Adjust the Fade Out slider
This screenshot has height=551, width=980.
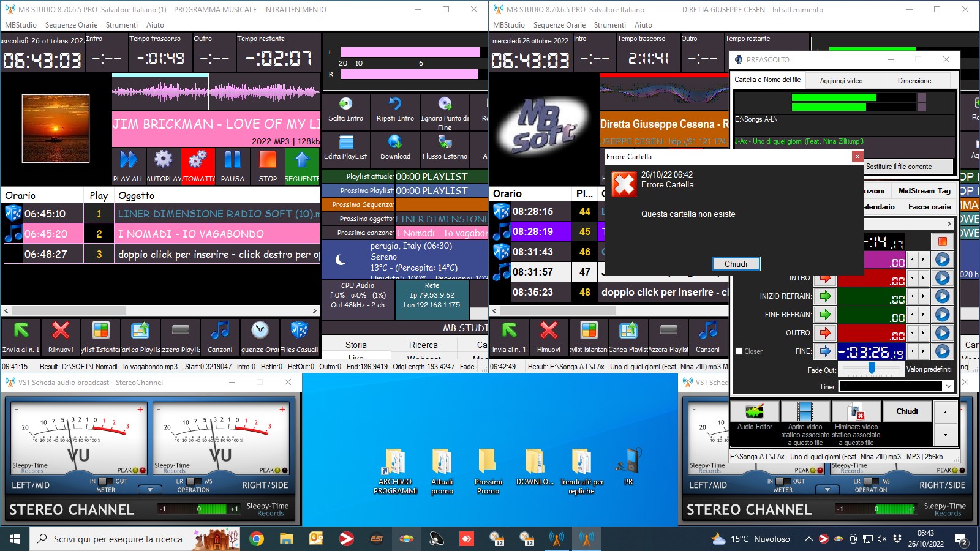[x=872, y=369]
